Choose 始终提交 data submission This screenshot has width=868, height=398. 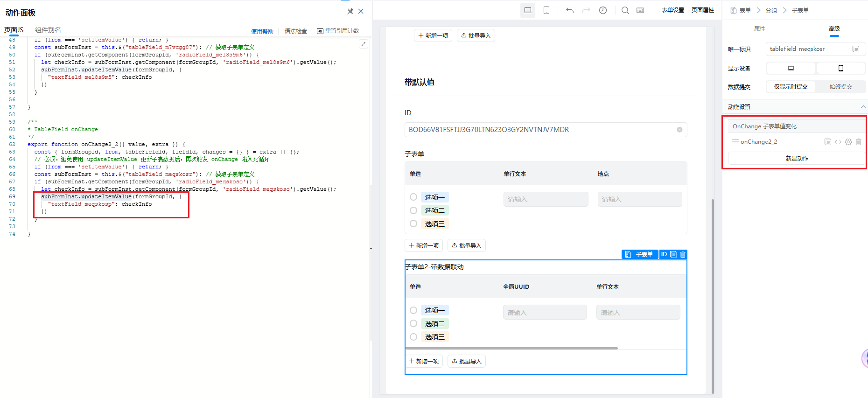[x=841, y=87]
